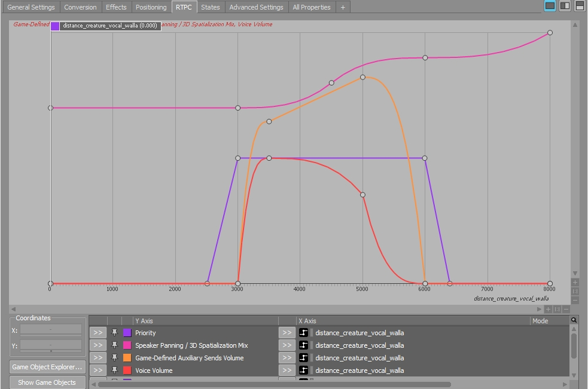The width and height of the screenshot is (588, 389).
Task: Click the pin on Speaker Panning / 3D Spatialization Mix row
Action: tap(114, 345)
